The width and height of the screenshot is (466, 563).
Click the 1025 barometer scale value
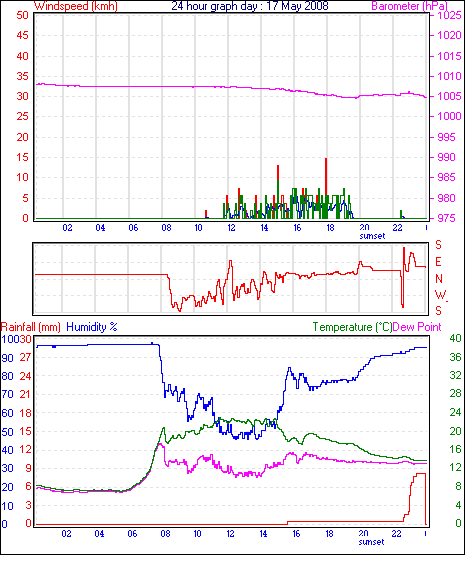tap(449, 15)
